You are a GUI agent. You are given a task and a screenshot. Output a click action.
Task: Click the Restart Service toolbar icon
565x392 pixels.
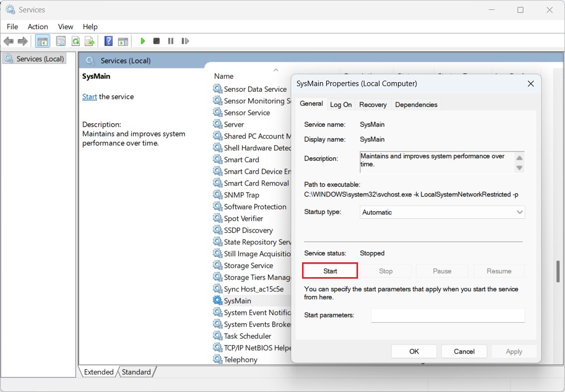(x=185, y=41)
